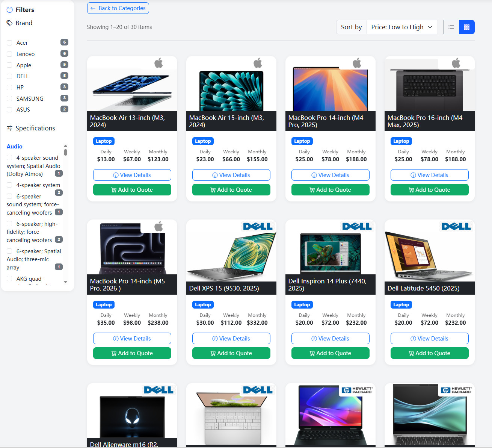Open the Price: Low to High sort dropdown
The height and width of the screenshot is (448, 492).
point(402,27)
